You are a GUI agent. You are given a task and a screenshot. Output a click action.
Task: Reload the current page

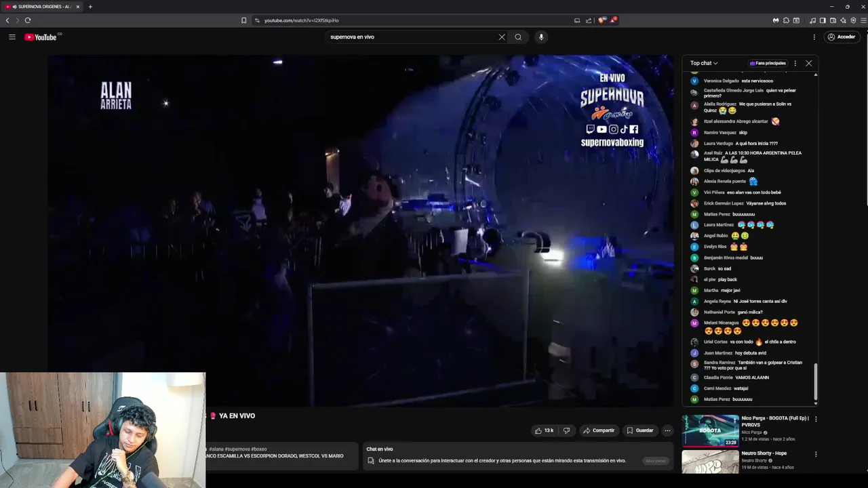click(x=28, y=20)
